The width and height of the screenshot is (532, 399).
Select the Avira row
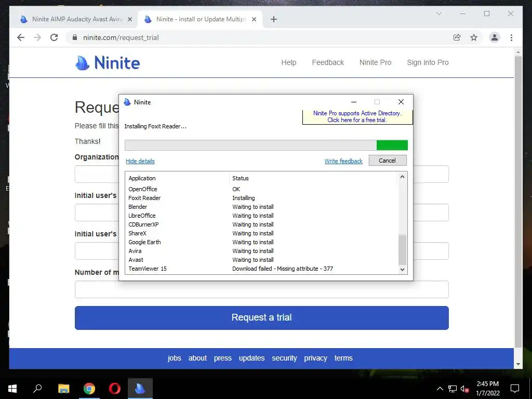coord(262,251)
